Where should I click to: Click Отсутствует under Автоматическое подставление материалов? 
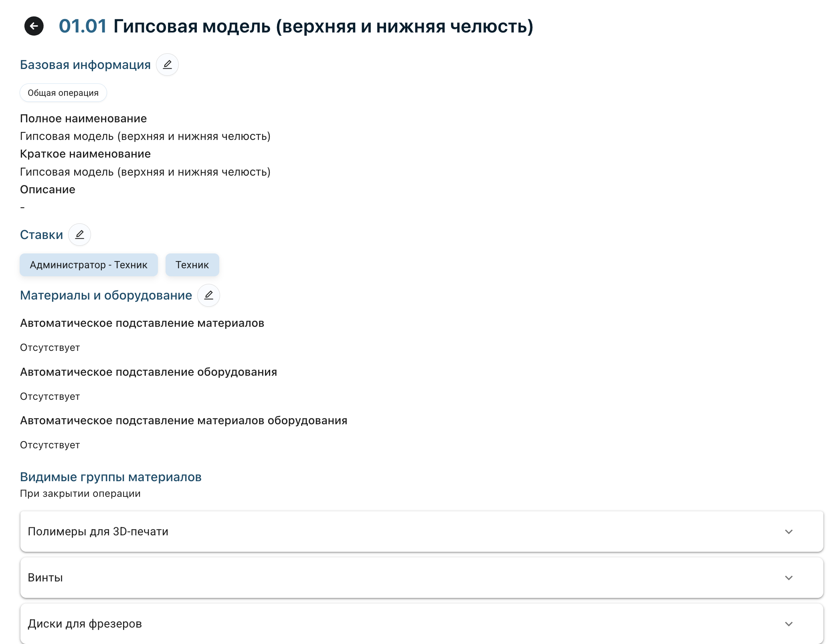point(50,347)
